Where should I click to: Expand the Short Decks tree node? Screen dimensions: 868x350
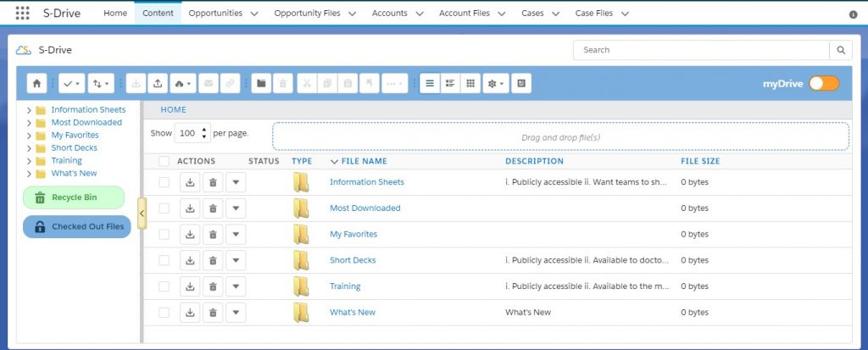29,148
